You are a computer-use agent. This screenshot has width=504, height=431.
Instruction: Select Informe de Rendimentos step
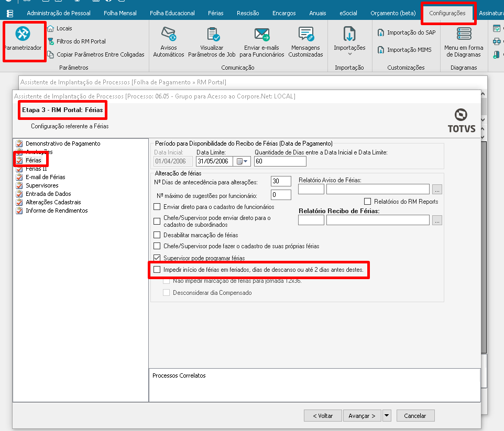point(52,210)
